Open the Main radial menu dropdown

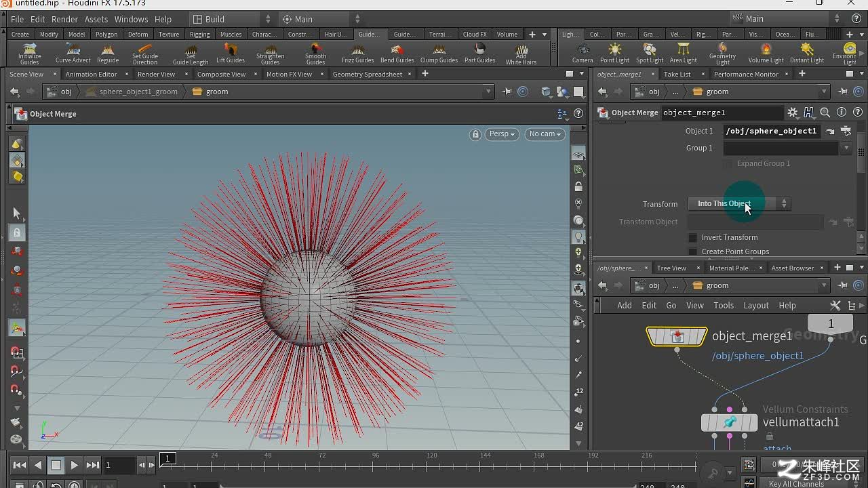click(x=321, y=19)
